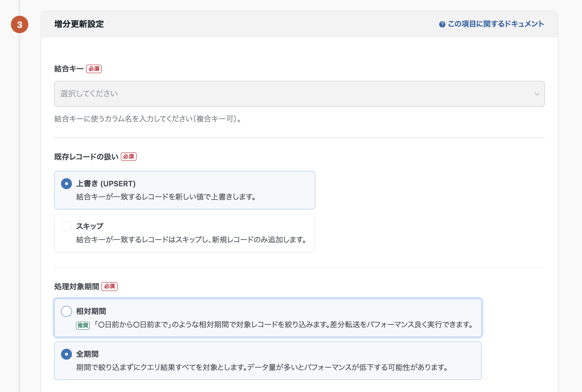Click description 結合キーが一致するレコードを新しい値で上書きします
The width and height of the screenshot is (582, 392).
(166, 197)
